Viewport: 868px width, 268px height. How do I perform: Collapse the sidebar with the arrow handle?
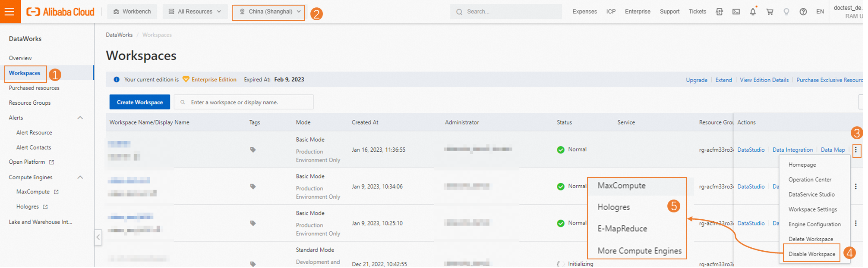click(x=98, y=237)
